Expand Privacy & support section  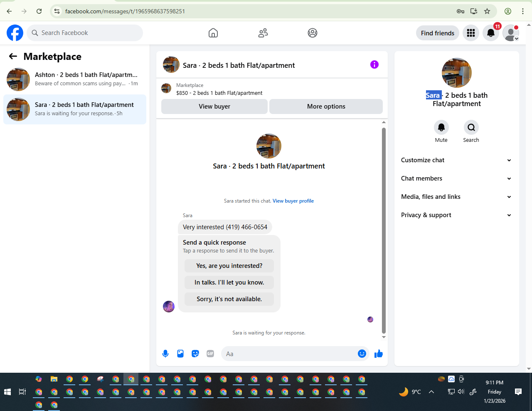pyautogui.click(x=456, y=215)
